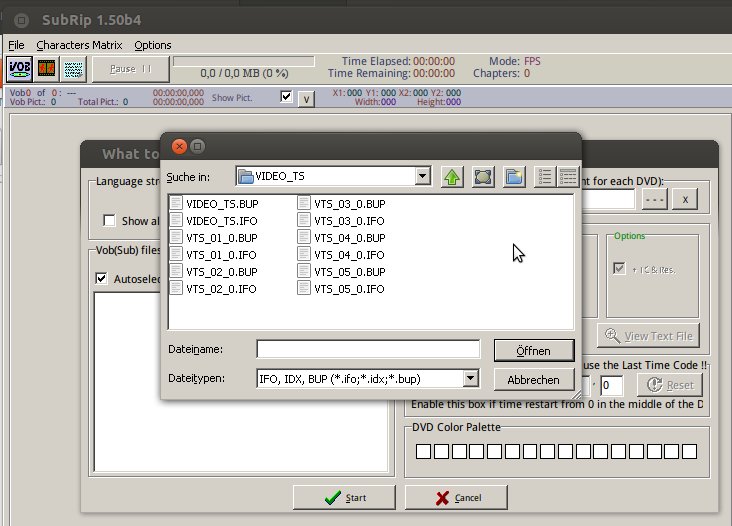Toggle the Show Pict. checkbox
Image resolution: width=732 pixels, height=526 pixels.
[286, 97]
